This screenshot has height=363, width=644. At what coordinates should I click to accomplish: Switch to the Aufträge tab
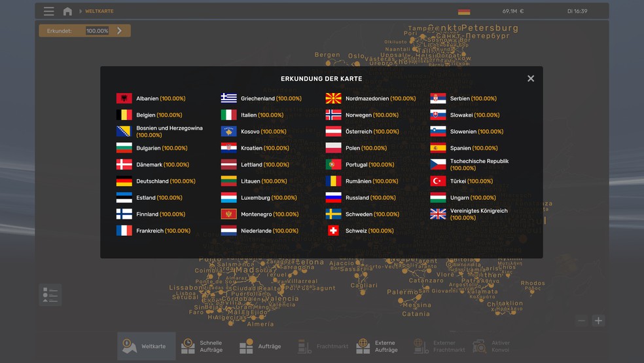[x=260, y=346]
